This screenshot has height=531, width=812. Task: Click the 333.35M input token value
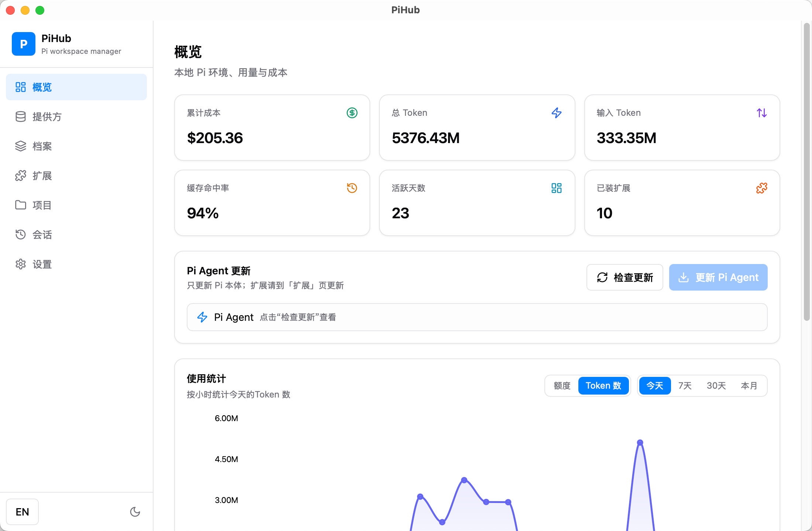point(626,138)
